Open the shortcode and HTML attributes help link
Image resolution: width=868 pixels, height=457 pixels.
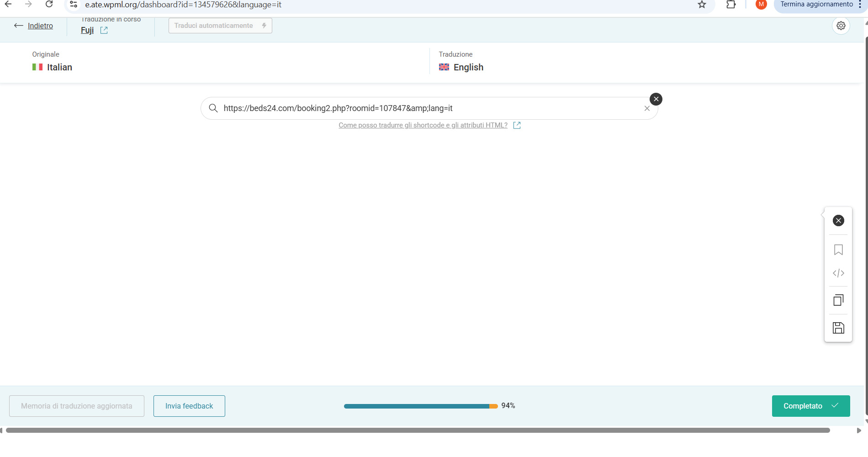coord(423,125)
